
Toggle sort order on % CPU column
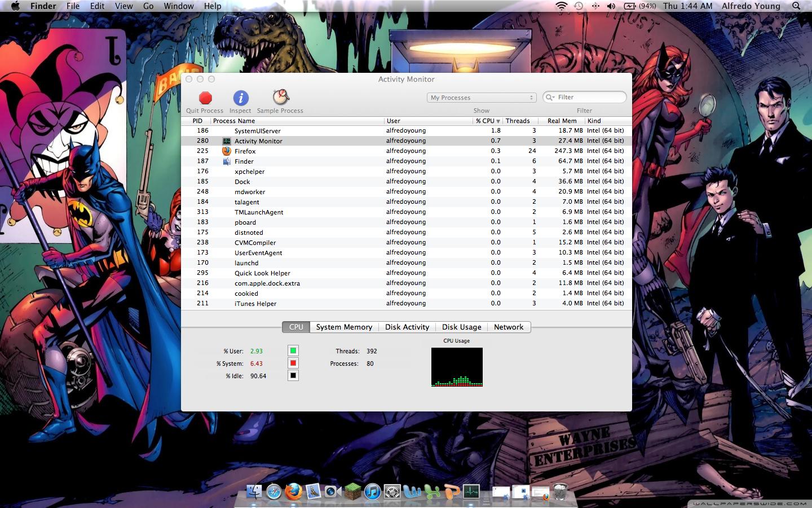[487, 121]
